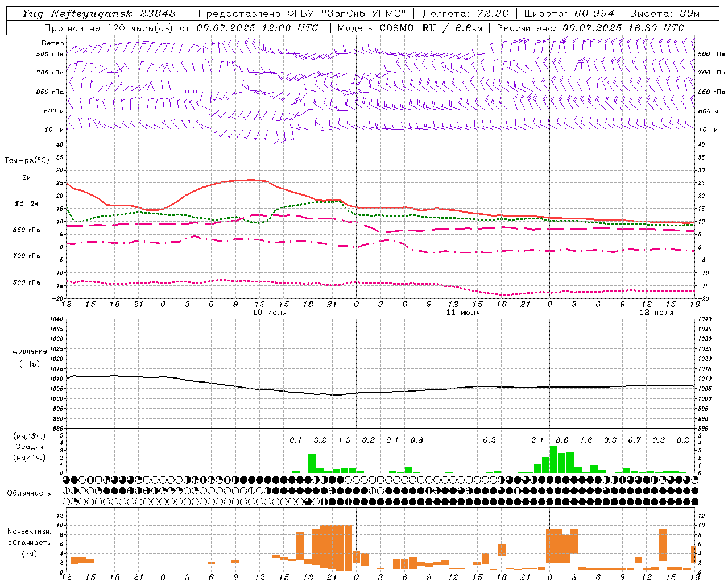Click the Ветер wind panel label
Viewport: 728px width, 582px height.
[53, 43]
